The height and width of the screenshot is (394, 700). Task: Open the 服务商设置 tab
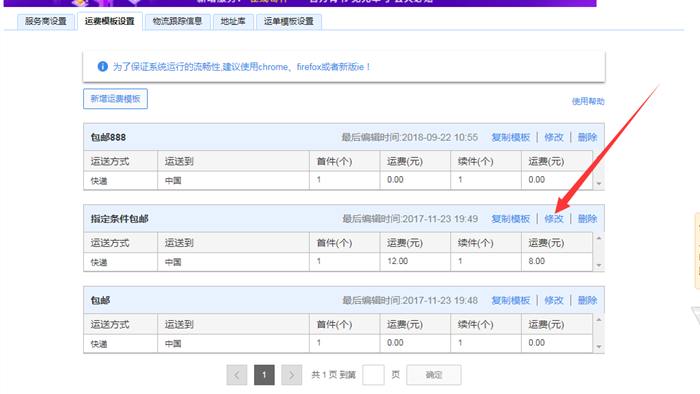(x=46, y=21)
